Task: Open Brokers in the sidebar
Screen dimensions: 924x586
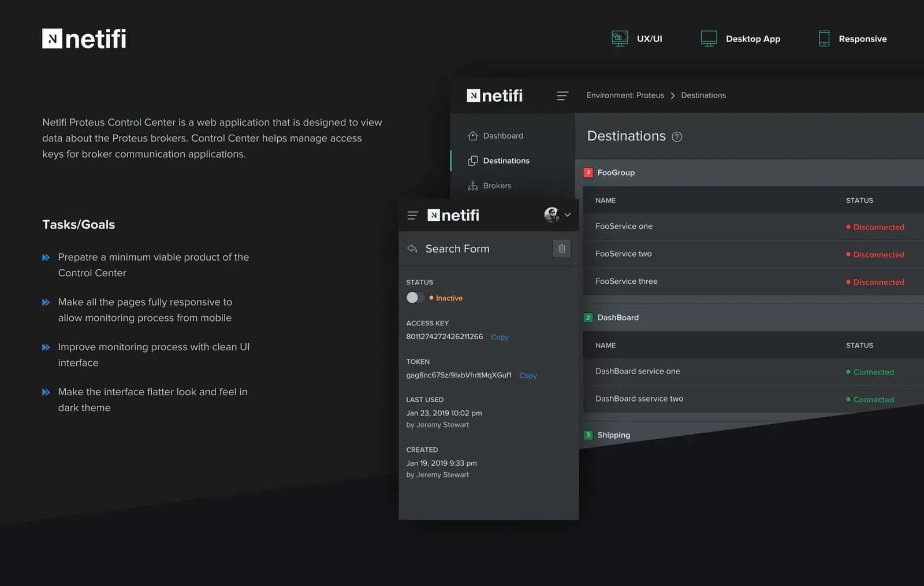Action: [x=497, y=186]
